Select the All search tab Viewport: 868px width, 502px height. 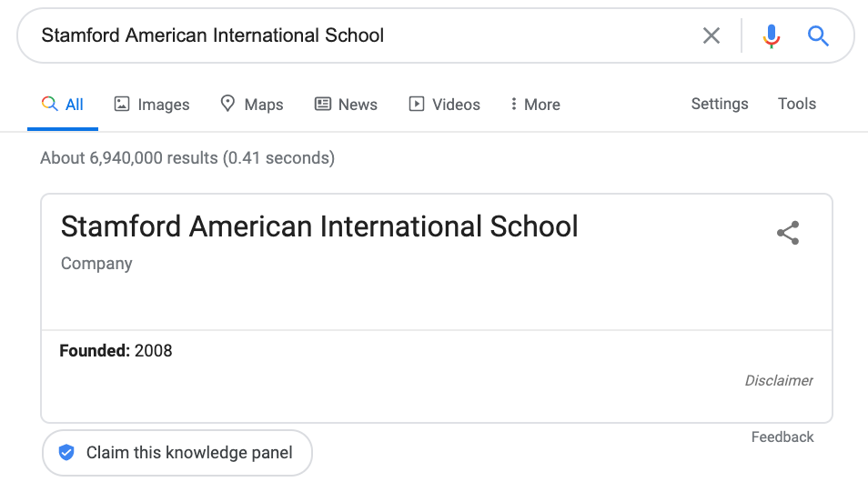tap(63, 104)
